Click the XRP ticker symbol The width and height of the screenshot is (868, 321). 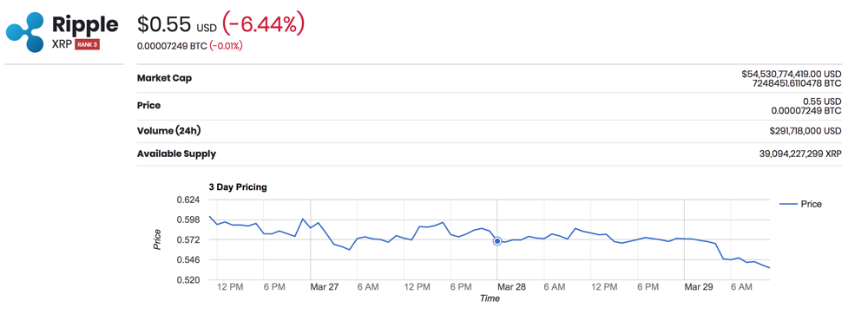point(62,45)
